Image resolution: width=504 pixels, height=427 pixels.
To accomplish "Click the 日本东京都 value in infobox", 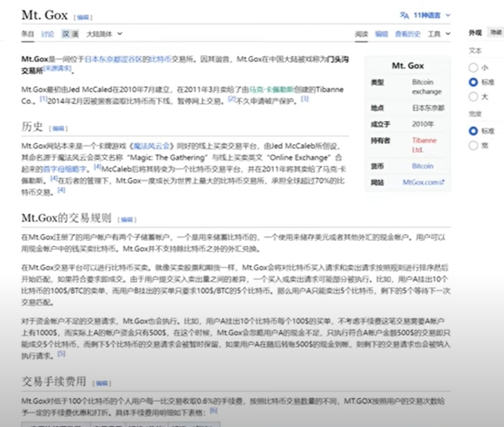I will [428, 108].
